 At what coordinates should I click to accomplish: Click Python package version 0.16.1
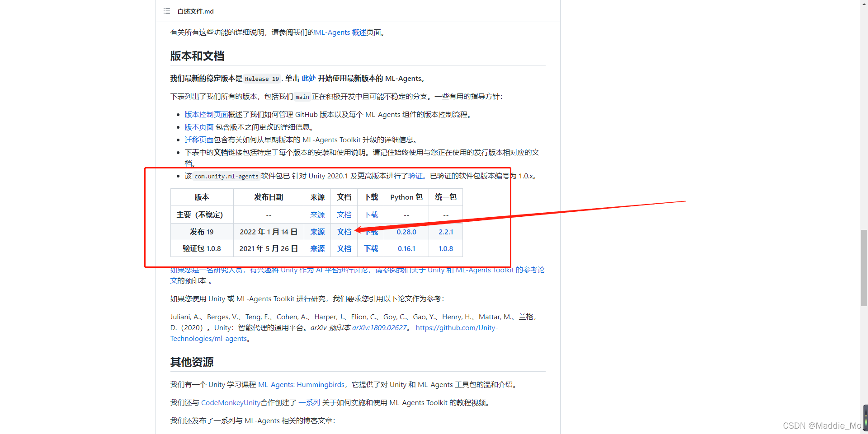point(406,249)
